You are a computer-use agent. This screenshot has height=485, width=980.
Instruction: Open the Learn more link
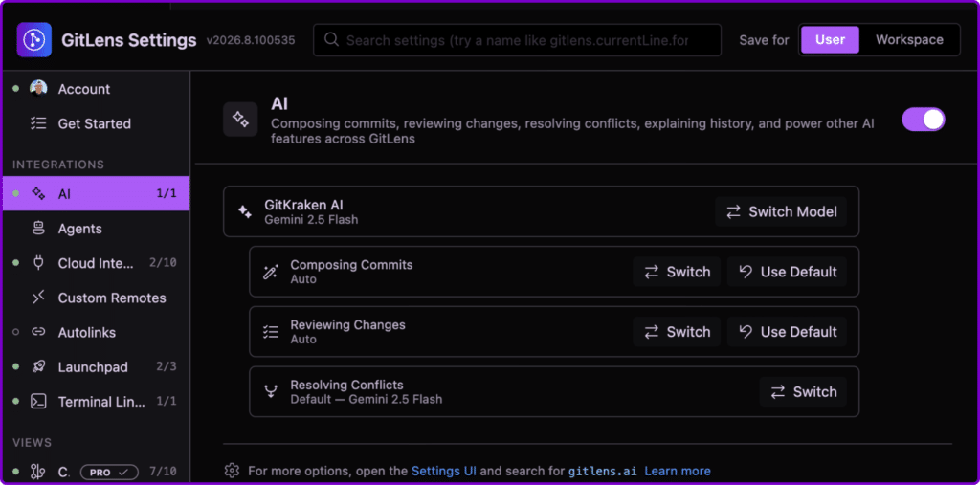(678, 471)
